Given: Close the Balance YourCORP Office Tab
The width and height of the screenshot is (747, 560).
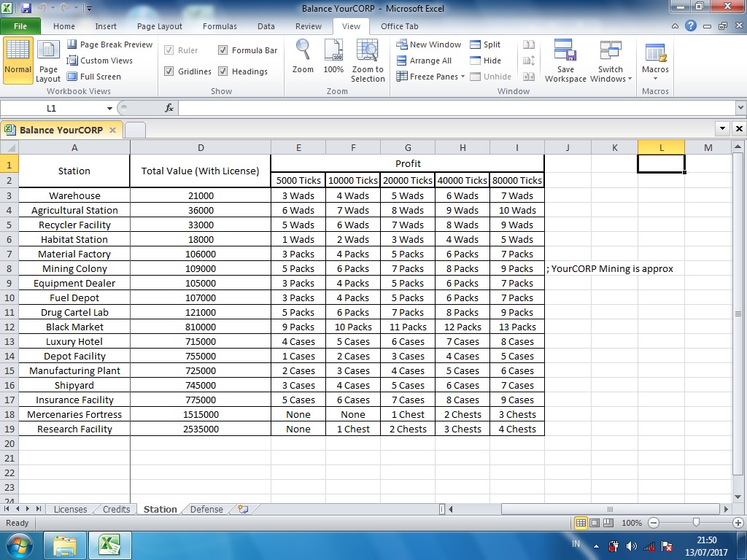Looking at the screenshot, I should 112,130.
